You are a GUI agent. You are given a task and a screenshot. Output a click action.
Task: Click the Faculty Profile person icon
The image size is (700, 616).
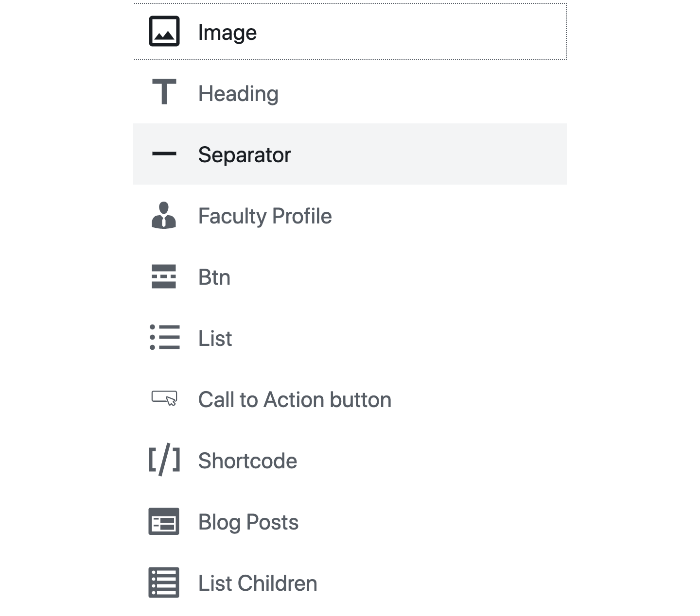coord(164,215)
